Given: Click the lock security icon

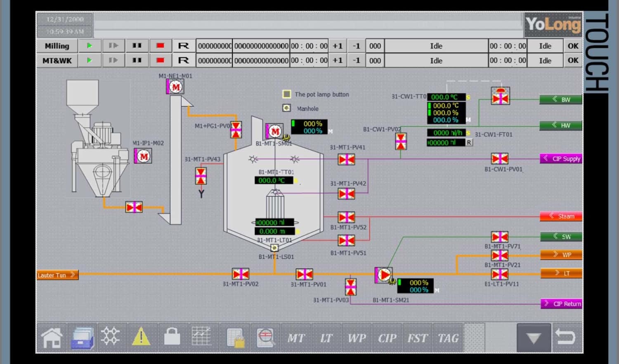Looking at the screenshot, I should [172, 337].
